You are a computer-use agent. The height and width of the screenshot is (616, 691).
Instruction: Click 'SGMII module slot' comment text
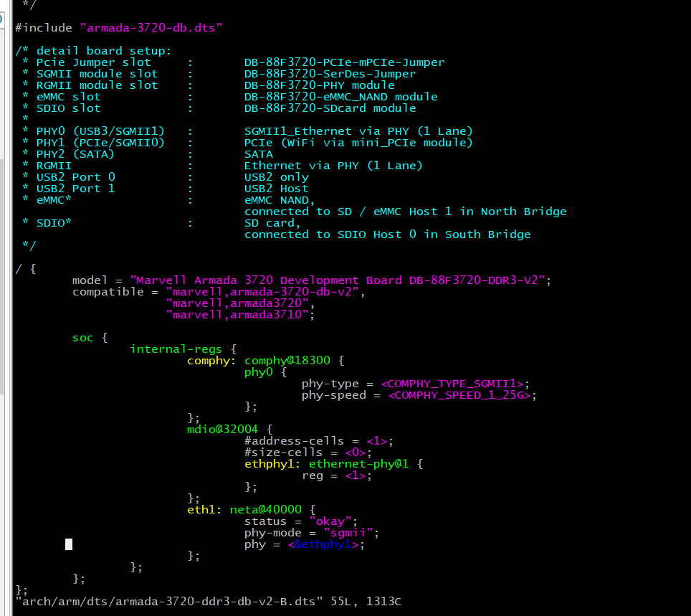tap(97, 74)
